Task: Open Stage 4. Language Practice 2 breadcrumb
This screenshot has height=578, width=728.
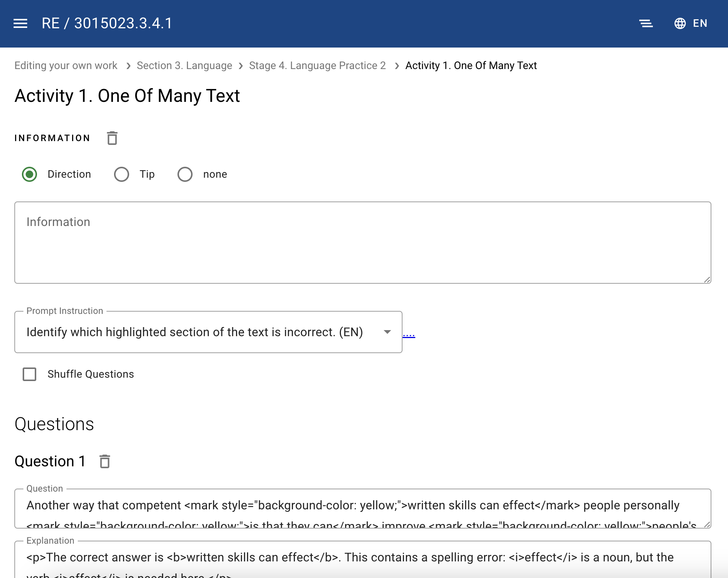Action: pos(317,66)
